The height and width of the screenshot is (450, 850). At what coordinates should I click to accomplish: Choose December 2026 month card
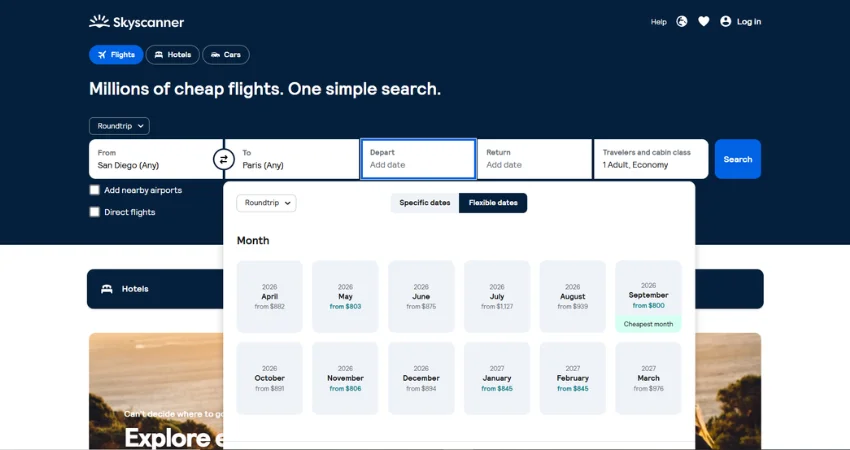[x=421, y=378]
